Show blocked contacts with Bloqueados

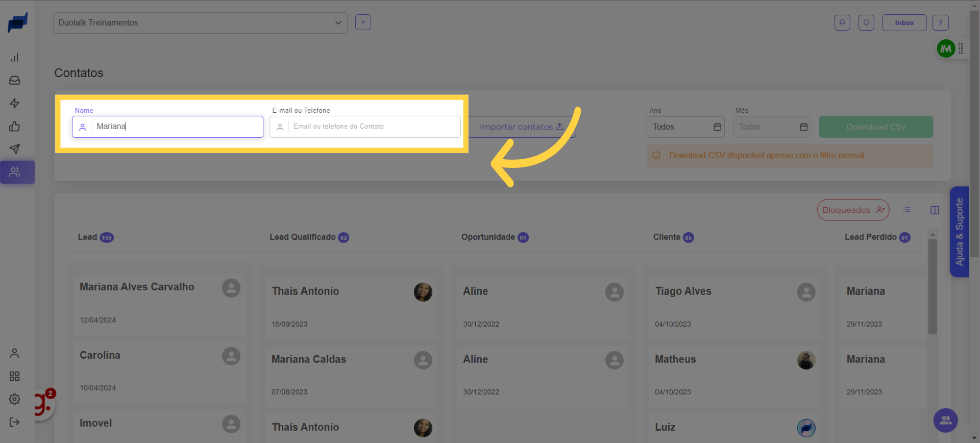(852, 210)
